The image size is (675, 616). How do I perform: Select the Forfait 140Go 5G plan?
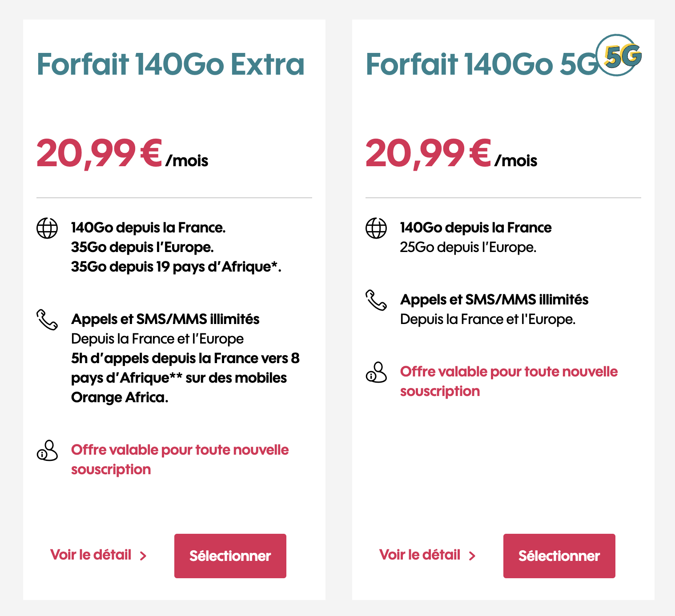[559, 556]
